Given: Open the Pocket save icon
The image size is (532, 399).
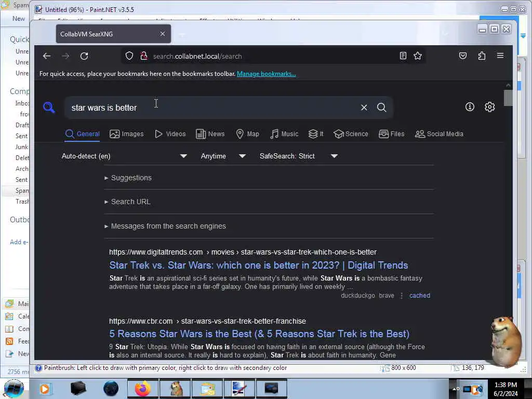Looking at the screenshot, I should coord(463,56).
